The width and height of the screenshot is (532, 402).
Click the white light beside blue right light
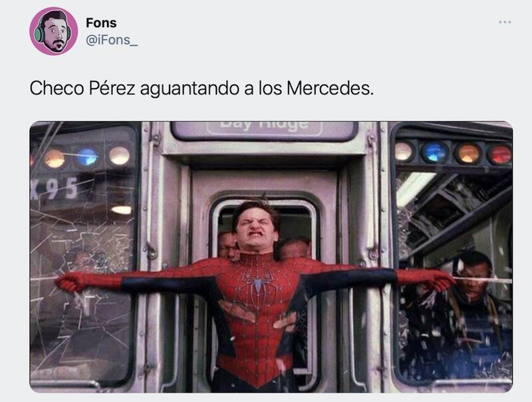click(x=403, y=151)
